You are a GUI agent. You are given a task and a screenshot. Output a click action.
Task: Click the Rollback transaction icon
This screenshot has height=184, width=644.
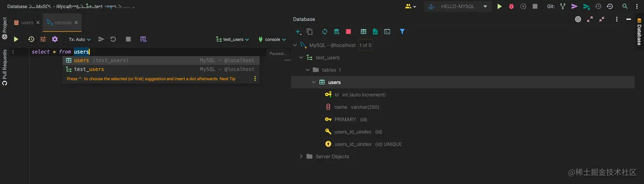(x=113, y=39)
